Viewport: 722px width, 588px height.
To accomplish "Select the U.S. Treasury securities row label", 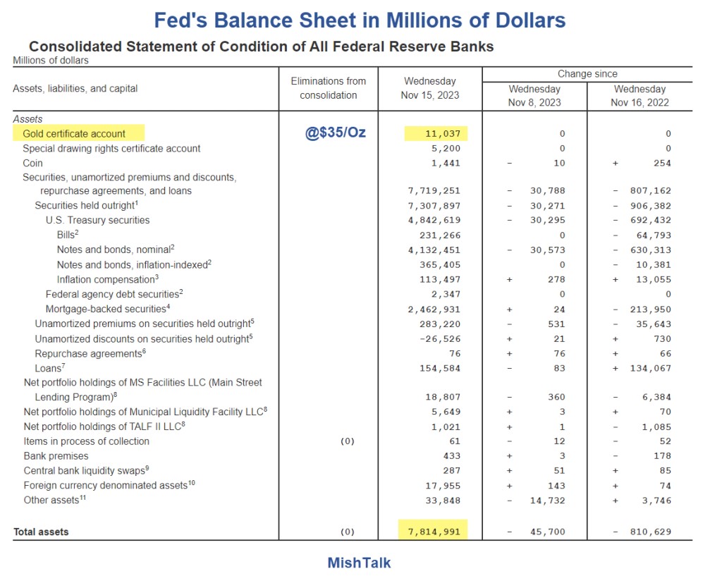I will 97,220.
